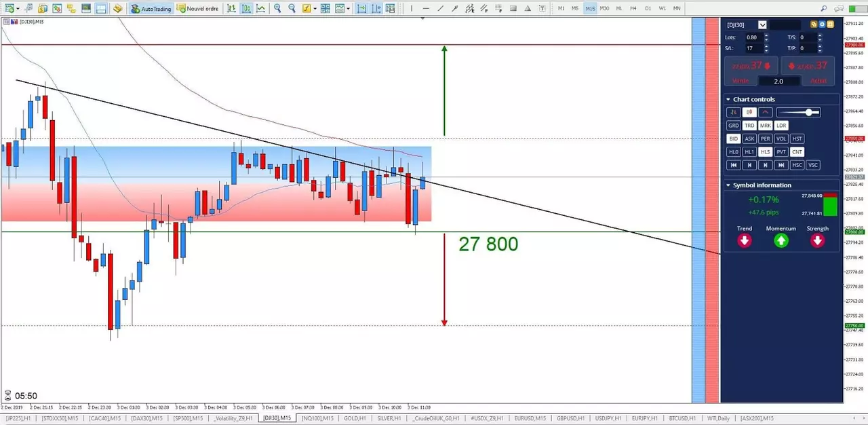Open the search magnifier in the toolbar
868x425 pixels.
[823, 9]
